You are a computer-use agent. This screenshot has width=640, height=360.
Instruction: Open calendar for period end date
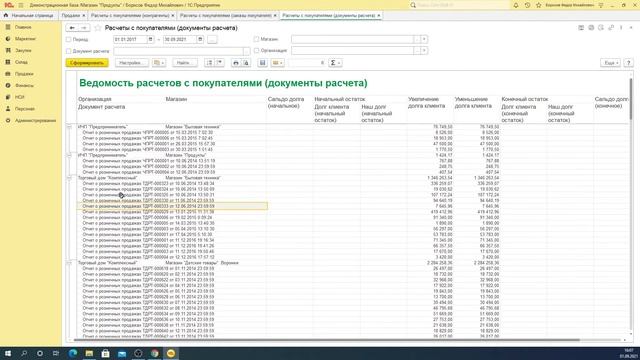point(200,39)
